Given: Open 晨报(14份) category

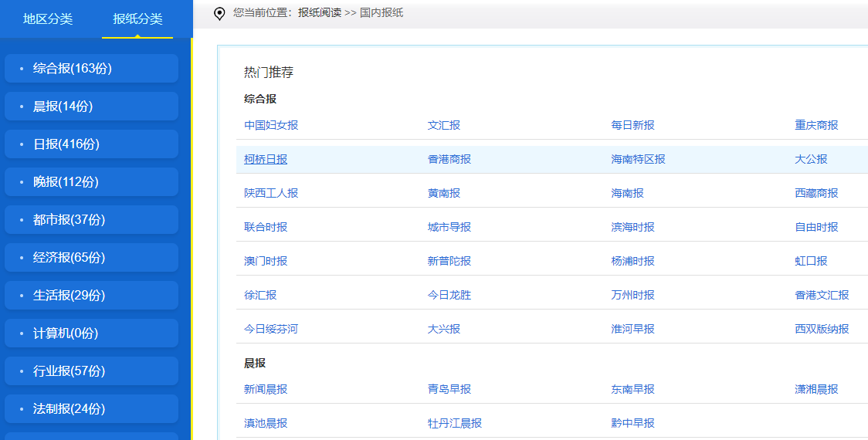Looking at the screenshot, I should pyautogui.click(x=91, y=107).
